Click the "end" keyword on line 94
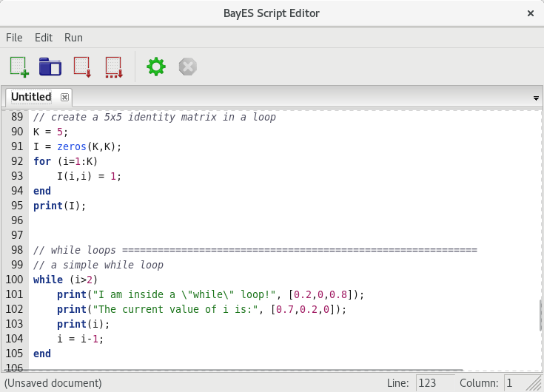 pyautogui.click(x=42, y=191)
